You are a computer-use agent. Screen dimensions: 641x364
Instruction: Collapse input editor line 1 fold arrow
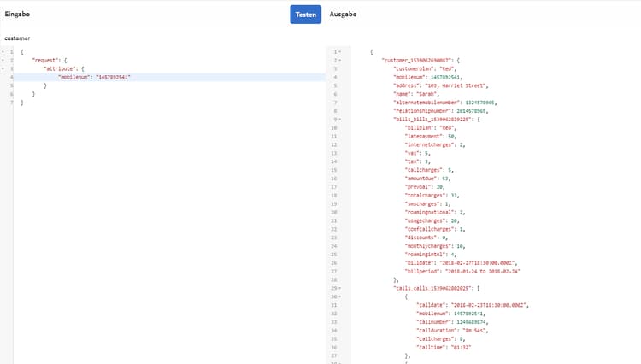3,53
